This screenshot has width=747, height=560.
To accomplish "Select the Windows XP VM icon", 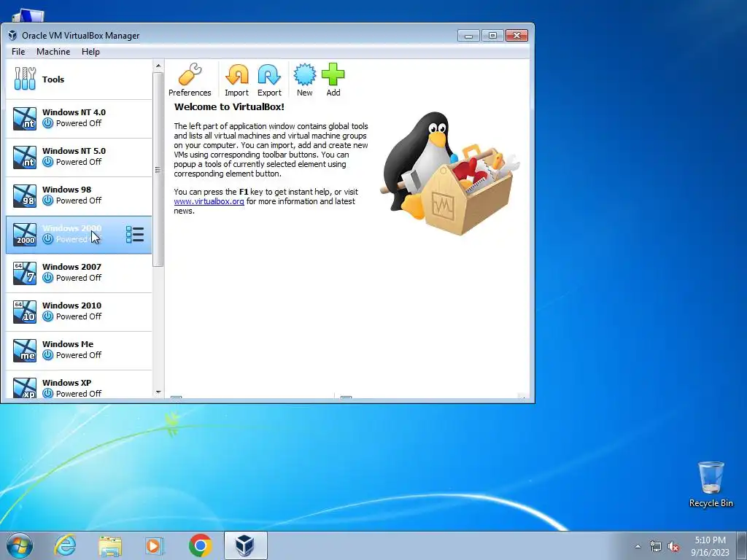I will [24, 388].
